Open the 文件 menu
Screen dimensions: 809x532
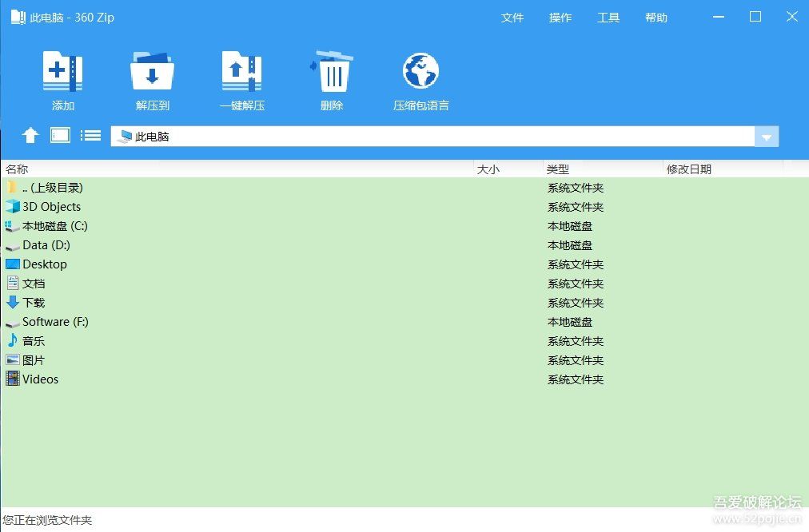tap(512, 18)
